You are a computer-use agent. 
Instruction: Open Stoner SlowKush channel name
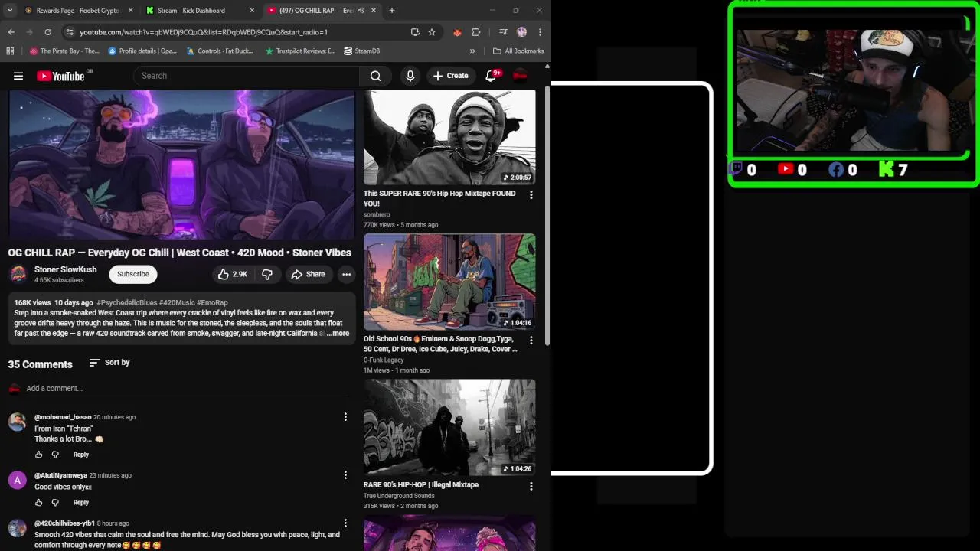[66, 269]
